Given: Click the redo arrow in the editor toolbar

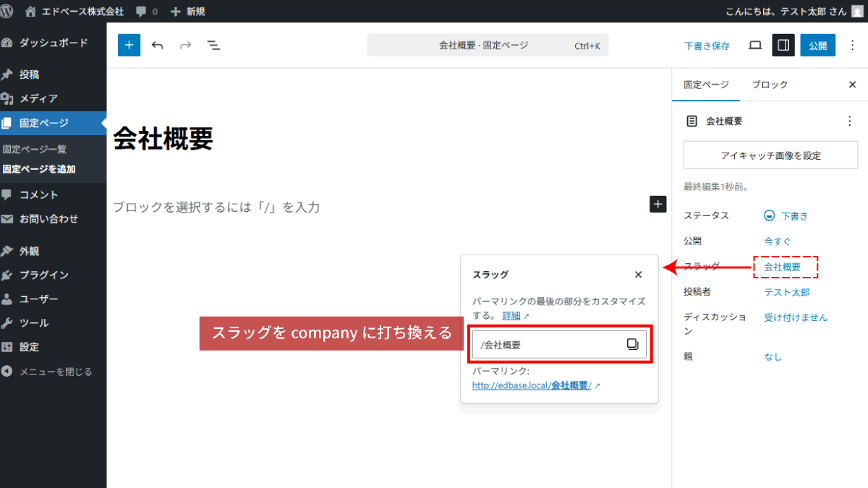Looking at the screenshot, I should tap(185, 45).
